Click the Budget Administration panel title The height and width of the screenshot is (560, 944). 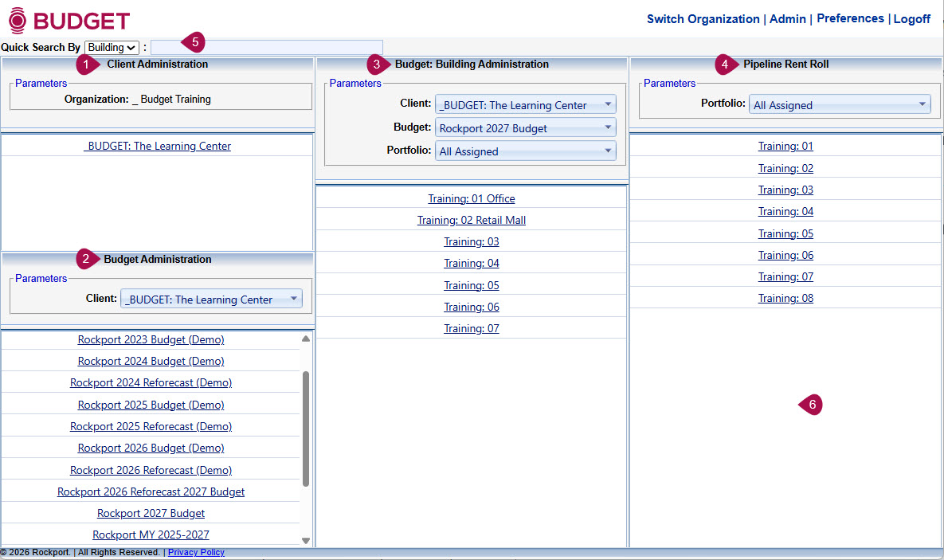158,259
